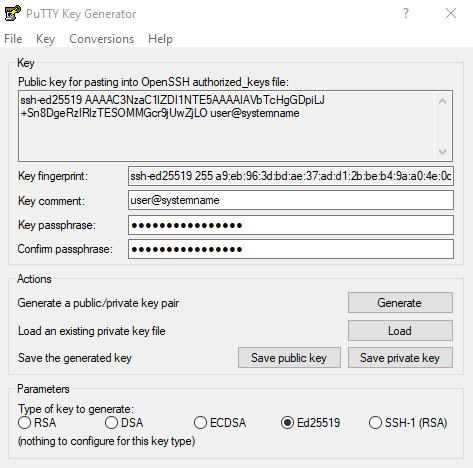The image size is (473, 468).
Task: Open the Help menu
Action: point(160,39)
